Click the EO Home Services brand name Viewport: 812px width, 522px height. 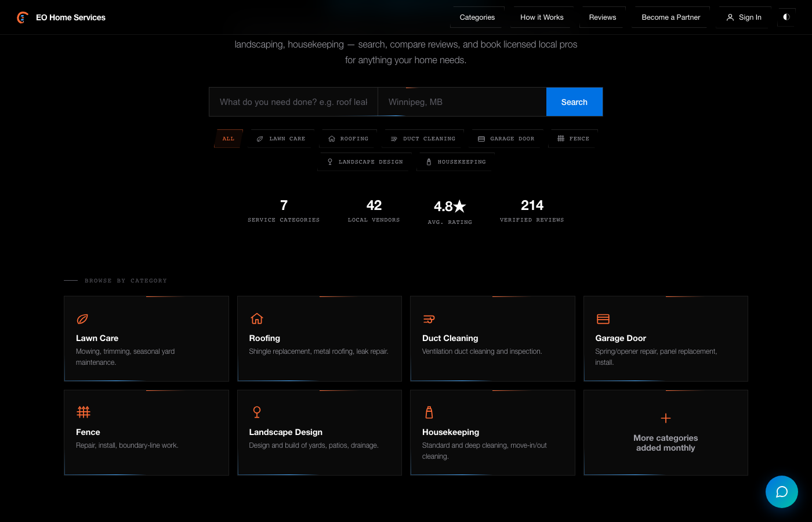coord(71,17)
